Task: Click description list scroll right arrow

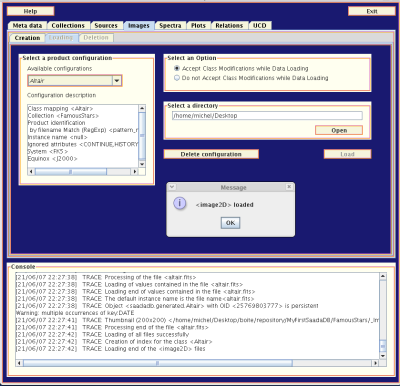Action: (x=135, y=172)
